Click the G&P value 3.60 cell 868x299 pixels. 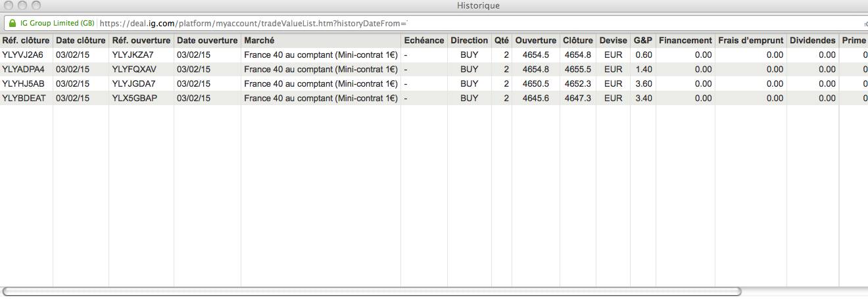pyautogui.click(x=644, y=84)
